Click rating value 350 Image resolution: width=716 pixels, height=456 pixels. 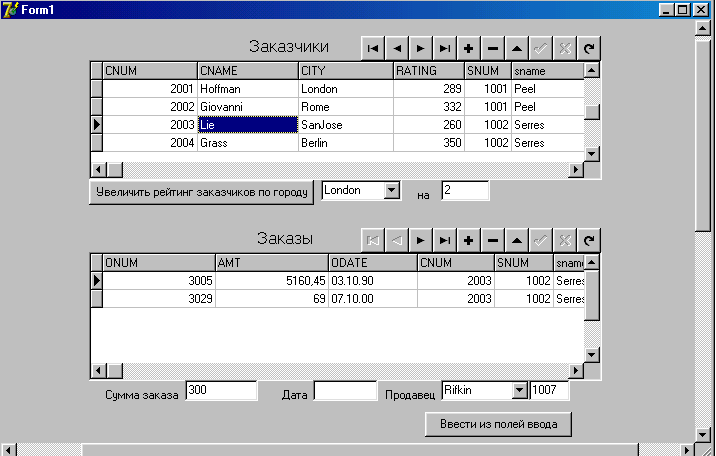[x=429, y=143]
